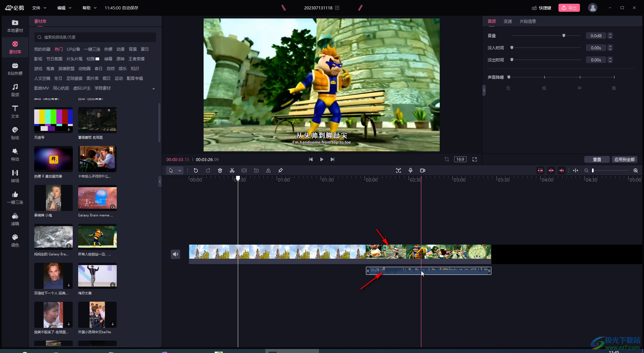644x353 pixels.
Task: Select the 无信号 color bars thumbnail
Action: pyautogui.click(x=53, y=120)
